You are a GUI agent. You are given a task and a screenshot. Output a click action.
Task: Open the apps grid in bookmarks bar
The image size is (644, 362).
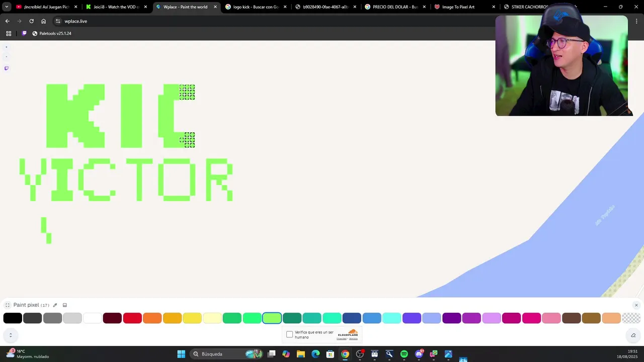coord(9,33)
